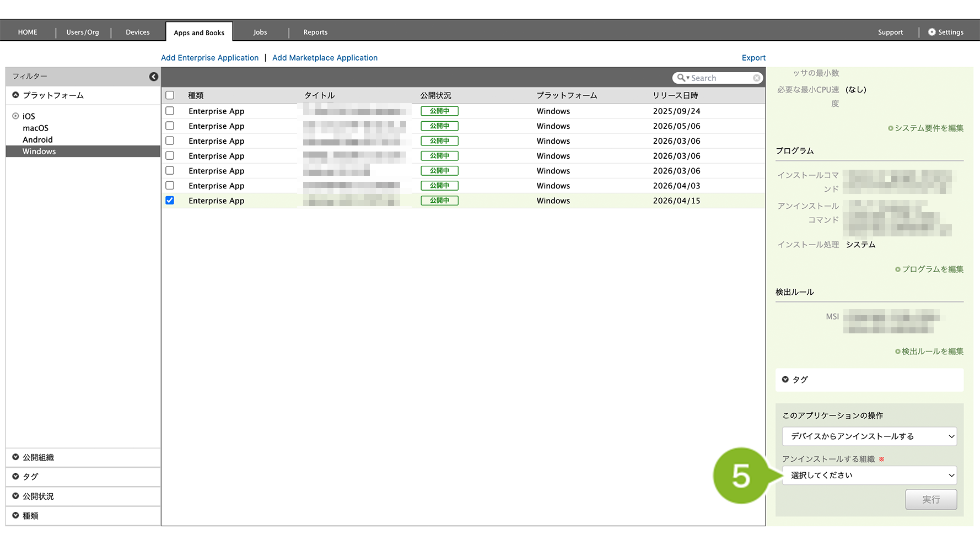The image size is (980, 551).
Task: Open the Reports tab
Action: tap(315, 33)
